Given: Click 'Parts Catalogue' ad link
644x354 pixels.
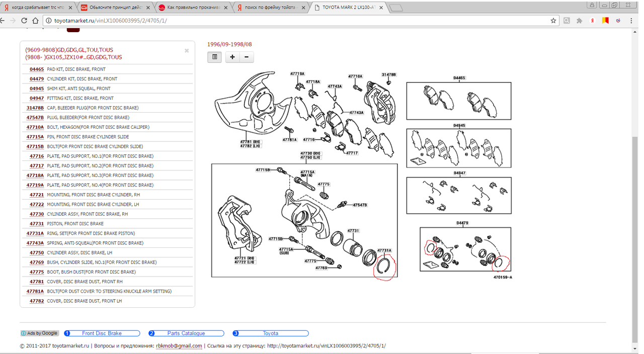Looking at the screenshot, I should [x=186, y=333].
